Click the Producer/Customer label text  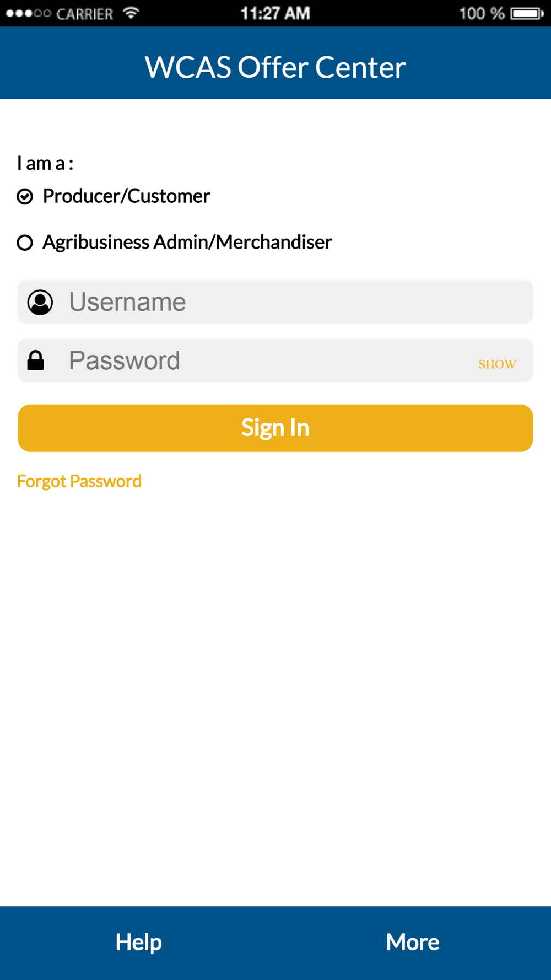click(x=126, y=196)
